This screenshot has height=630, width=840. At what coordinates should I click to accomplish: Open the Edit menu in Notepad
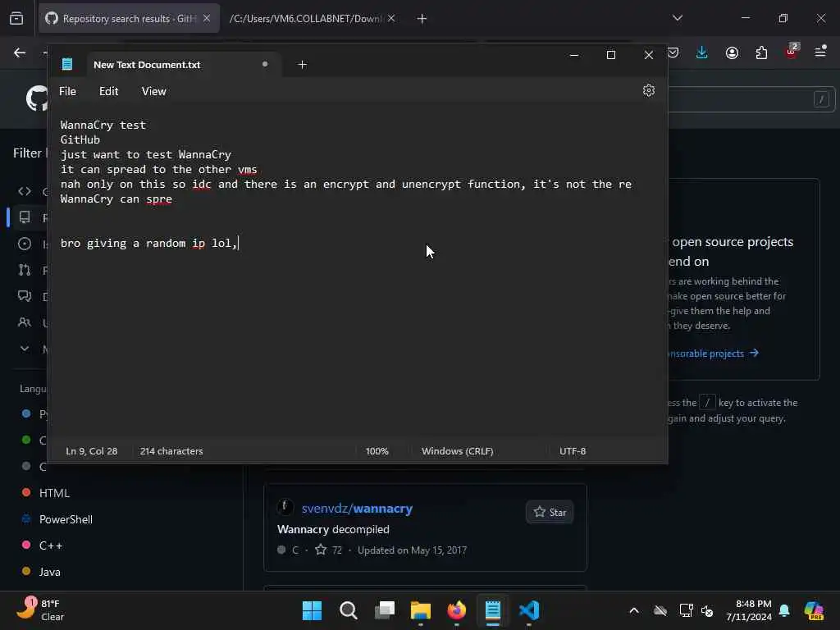pos(109,92)
